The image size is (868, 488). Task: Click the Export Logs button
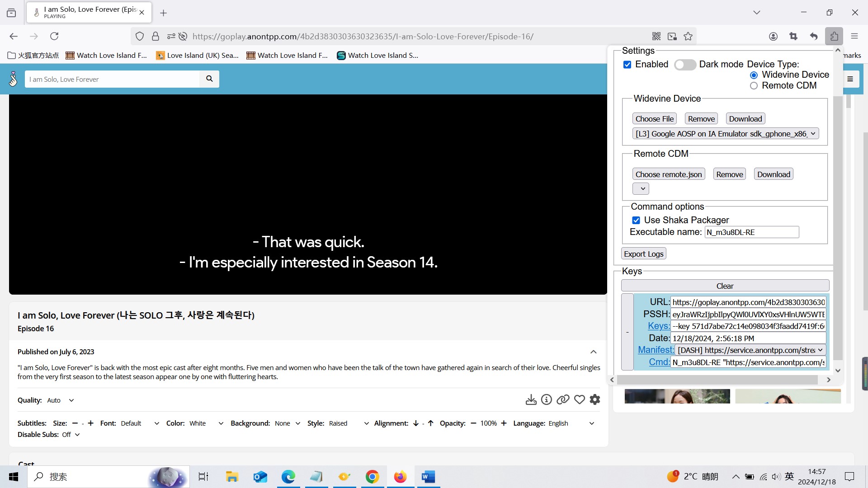643,254
